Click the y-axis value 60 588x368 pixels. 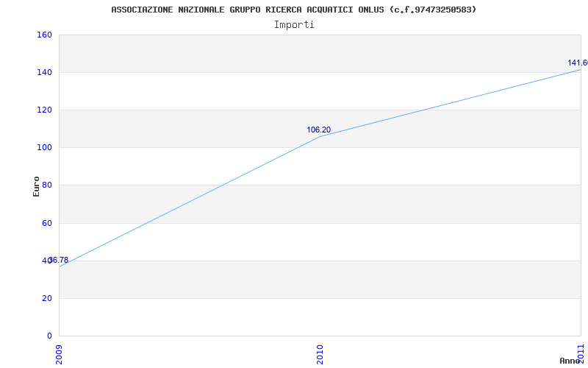point(47,224)
